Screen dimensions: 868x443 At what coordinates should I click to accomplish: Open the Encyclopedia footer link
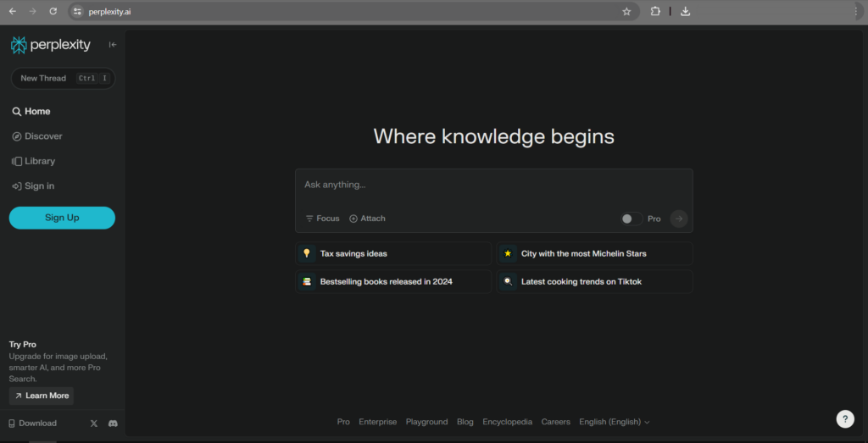507,422
